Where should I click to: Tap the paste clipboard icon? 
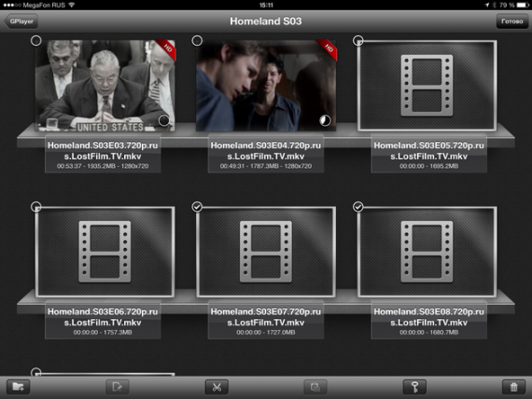(315, 387)
